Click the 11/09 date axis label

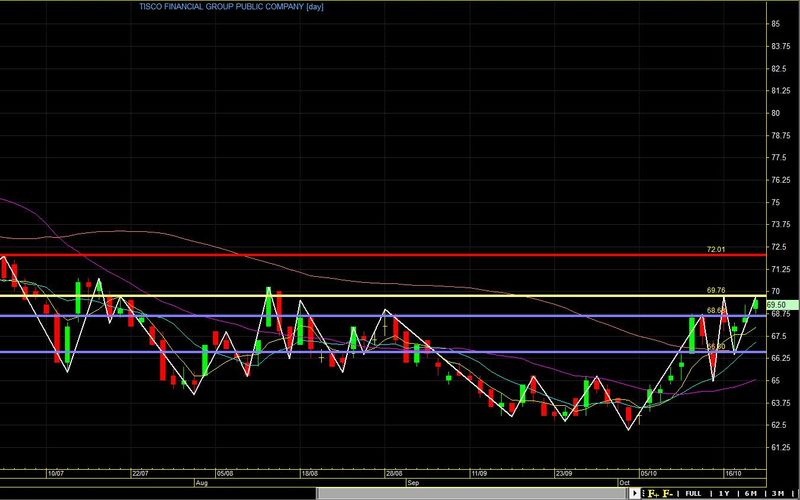479,473
